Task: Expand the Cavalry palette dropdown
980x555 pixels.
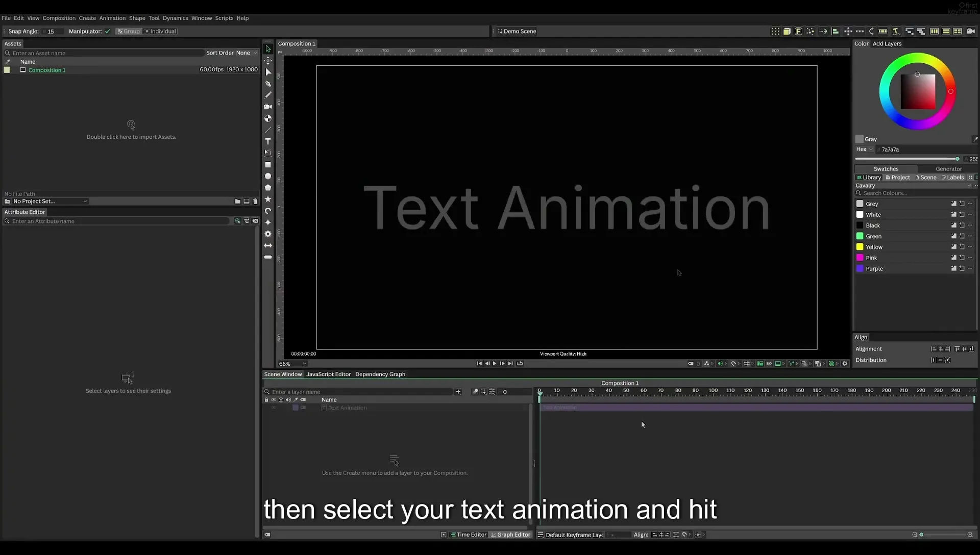Action: tap(913, 186)
